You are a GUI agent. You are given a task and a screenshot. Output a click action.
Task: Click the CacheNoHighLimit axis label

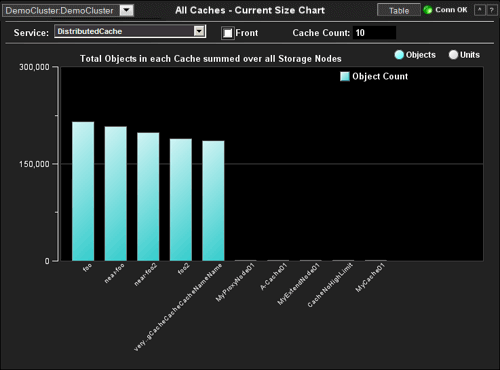click(330, 285)
